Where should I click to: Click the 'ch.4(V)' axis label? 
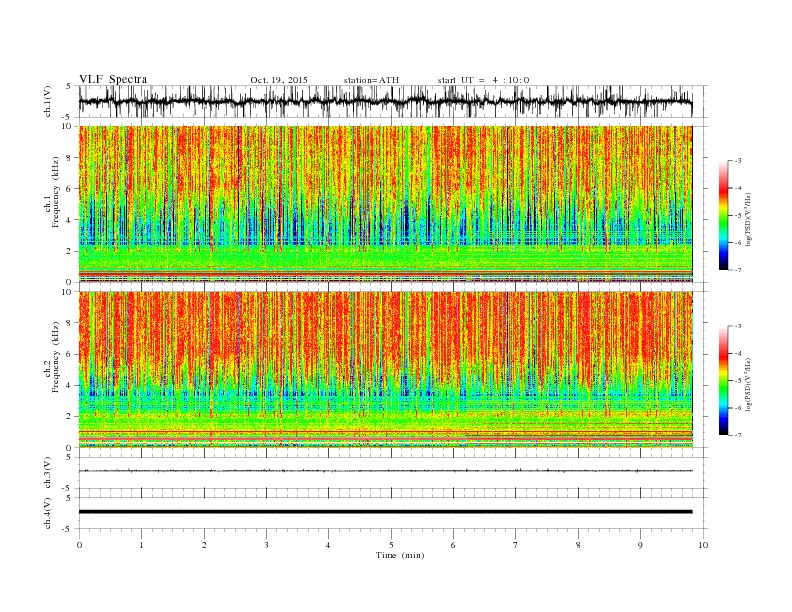point(48,513)
